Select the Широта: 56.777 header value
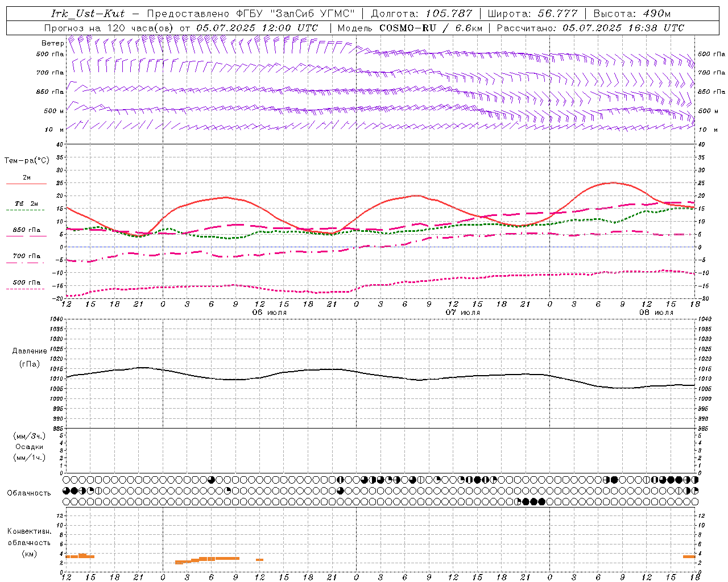 [532, 14]
